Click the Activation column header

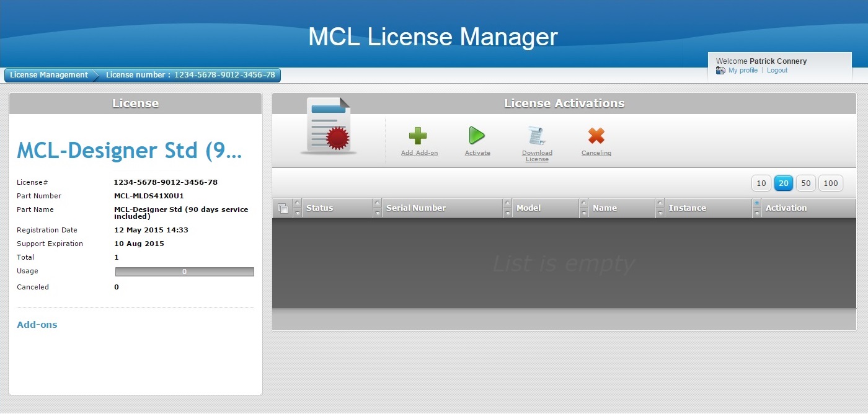pos(786,208)
